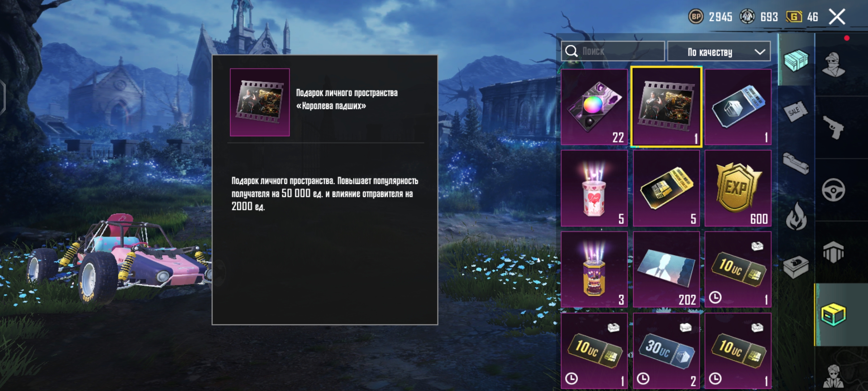Open the flame icon category
Screen dimensions: 868x391
pos(796,216)
